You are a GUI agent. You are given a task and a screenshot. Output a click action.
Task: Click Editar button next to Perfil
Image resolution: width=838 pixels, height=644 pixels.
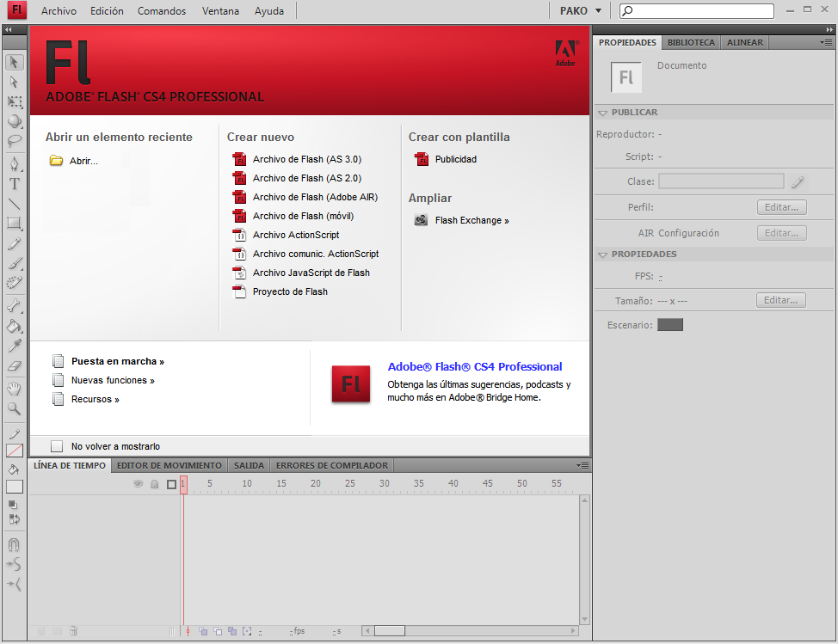coord(781,207)
